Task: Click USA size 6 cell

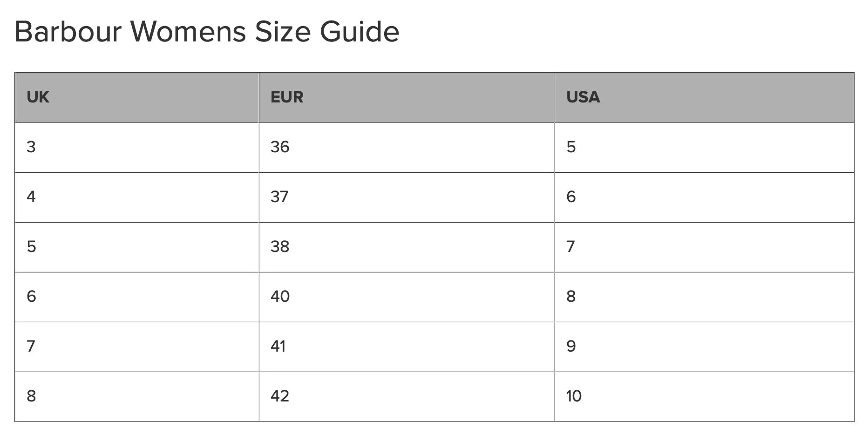Action: point(705,197)
